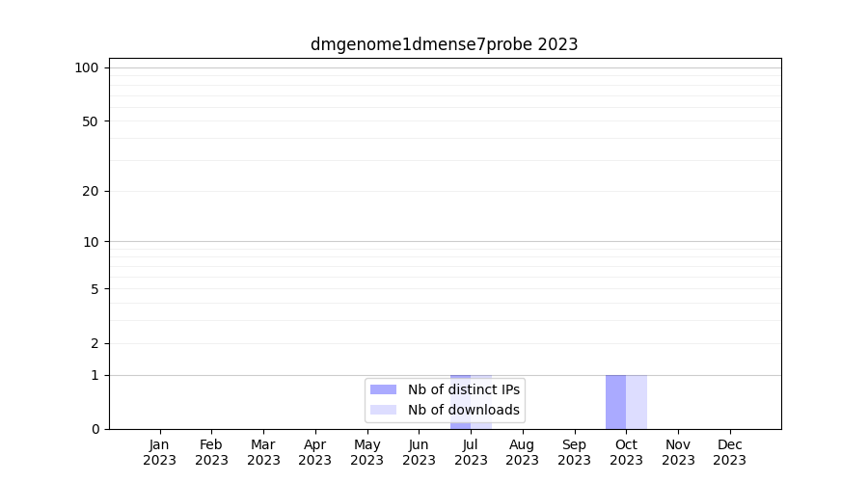This screenshot has width=868, height=482.
Task: Click the chart title dmgenome1dmense7probe 2023
Action: [444, 44]
